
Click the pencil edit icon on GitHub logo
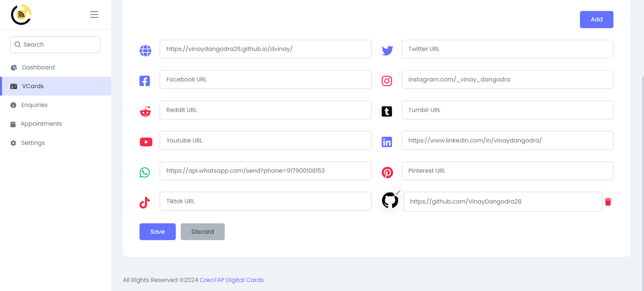pyautogui.click(x=398, y=192)
